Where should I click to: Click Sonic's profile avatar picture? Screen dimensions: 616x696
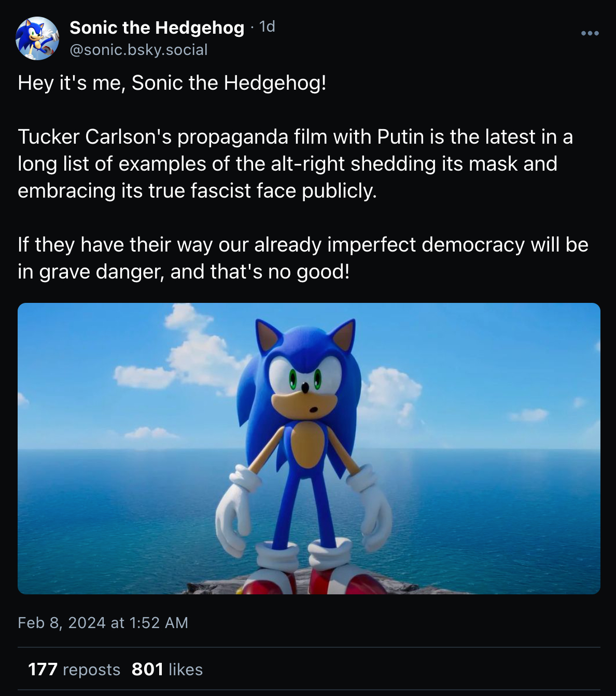tap(37, 38)
